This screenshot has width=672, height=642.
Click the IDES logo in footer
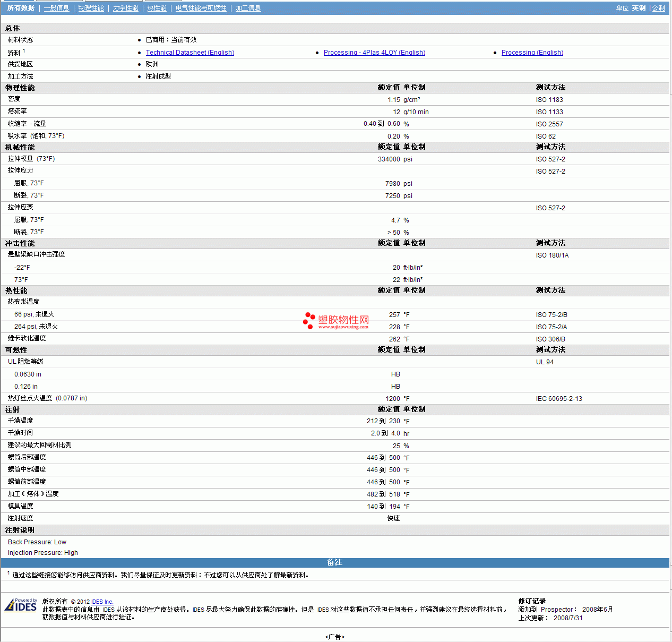pos(21,605)
